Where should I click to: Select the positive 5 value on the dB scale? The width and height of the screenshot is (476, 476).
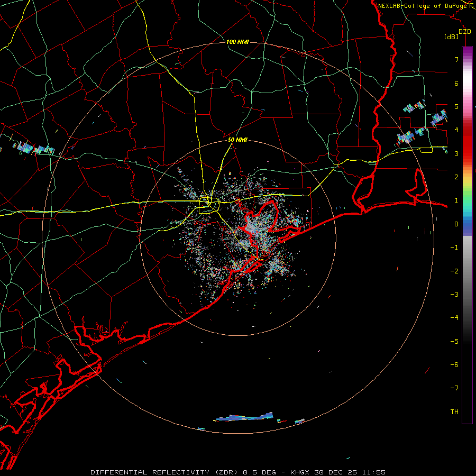[x=456, y=106]
